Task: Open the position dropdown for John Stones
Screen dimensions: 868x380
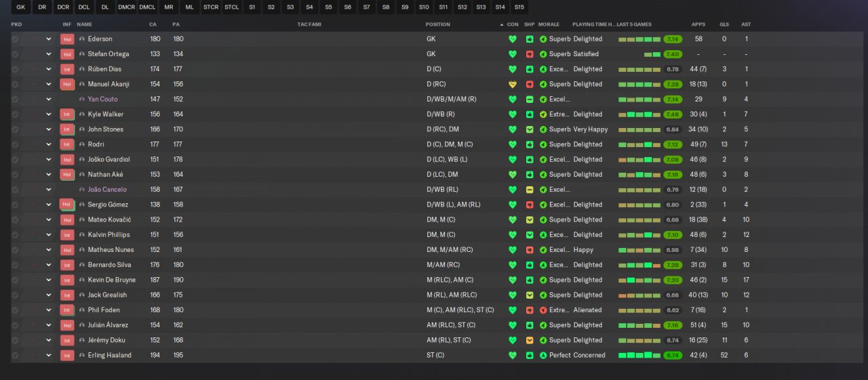Action: pyautogui.click(x=49, y=129)
